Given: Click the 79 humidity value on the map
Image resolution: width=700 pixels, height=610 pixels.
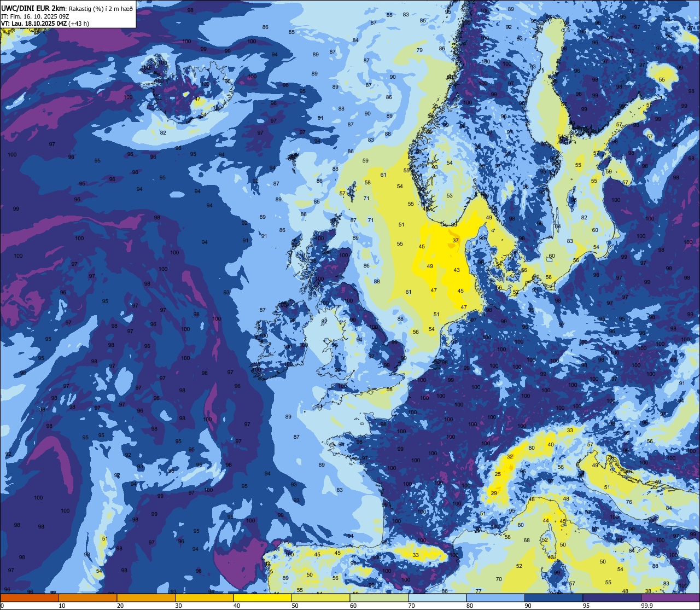Looking at the screenshot, I should (419, 50).
